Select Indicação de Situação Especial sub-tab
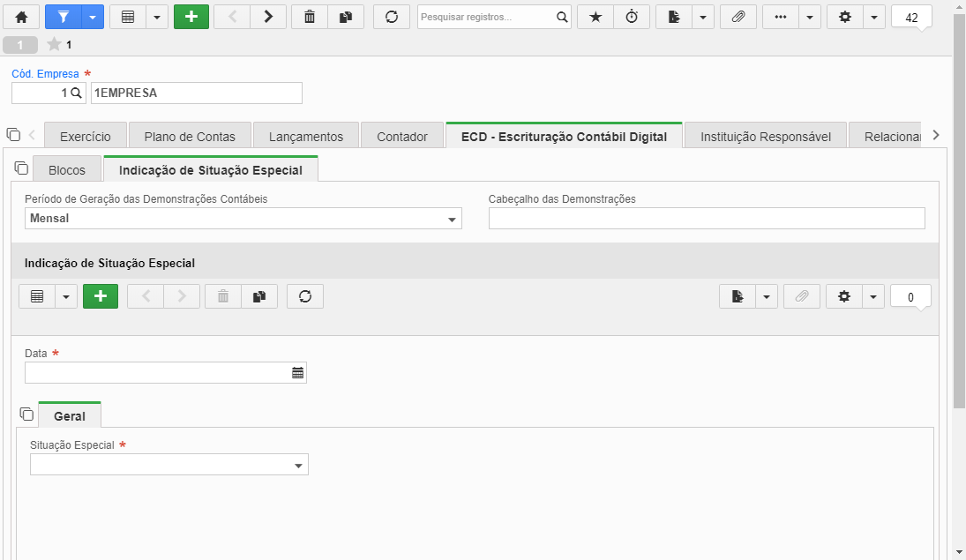The width and height of the screenshot is (966, 560). coord(211,170)
